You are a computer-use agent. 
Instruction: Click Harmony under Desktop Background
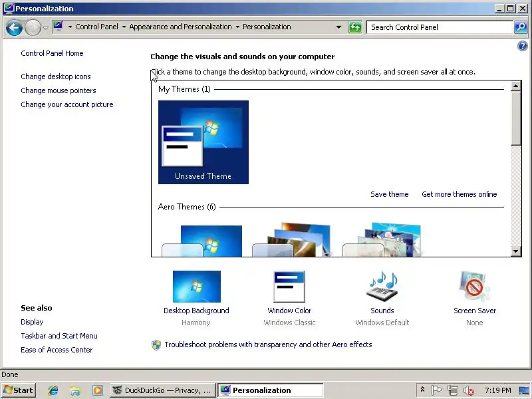(x=196, y=323)
